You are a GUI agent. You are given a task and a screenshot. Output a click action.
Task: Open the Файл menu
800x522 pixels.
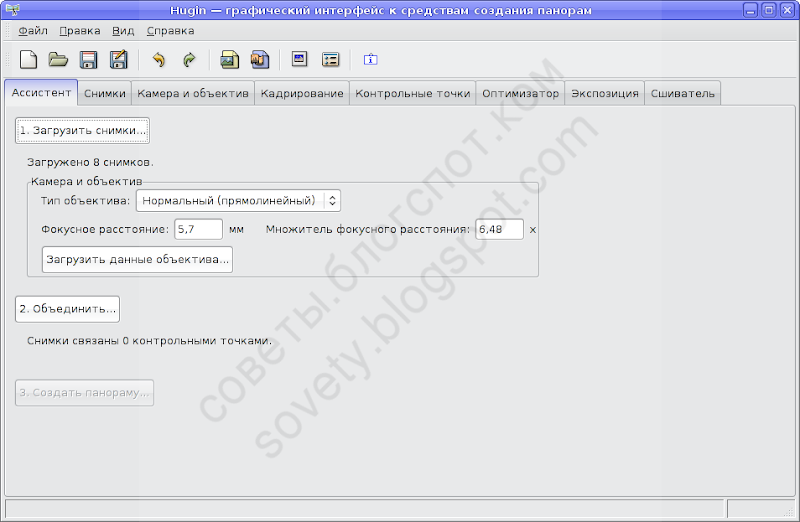(x=33, y=31)
